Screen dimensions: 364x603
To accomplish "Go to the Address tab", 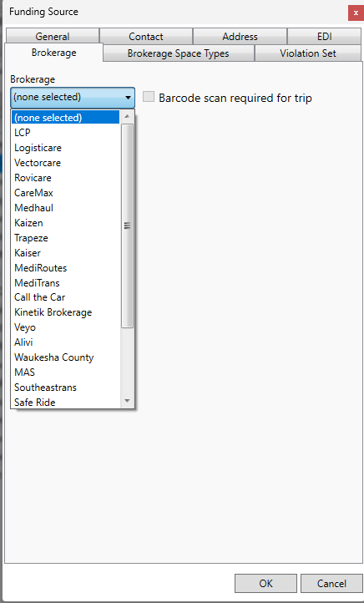I will (240, 37).
